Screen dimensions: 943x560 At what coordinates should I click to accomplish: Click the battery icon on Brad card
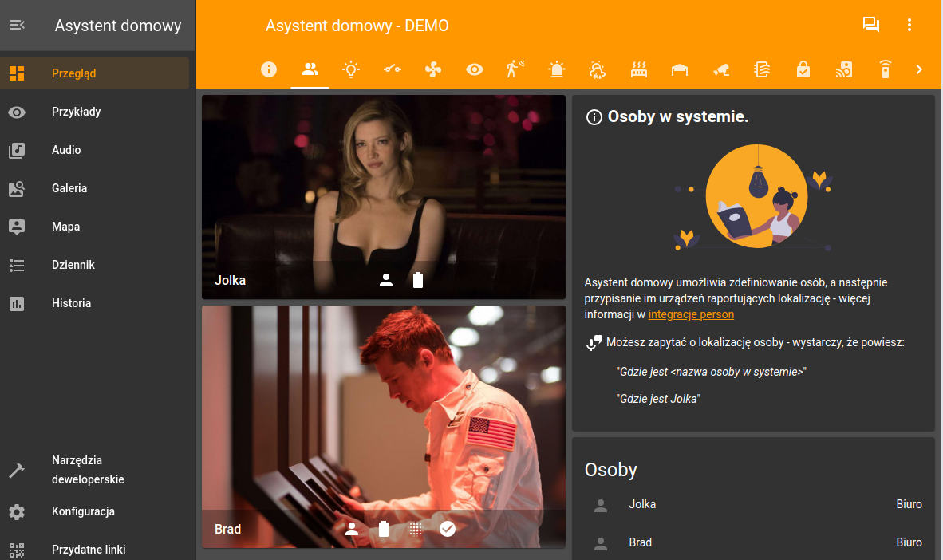[x=384, y=530]
